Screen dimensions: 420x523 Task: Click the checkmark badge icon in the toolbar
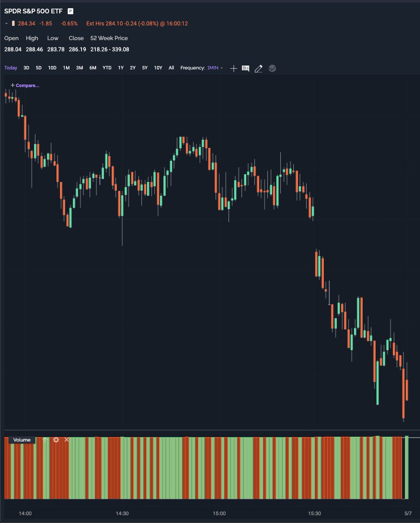(272, 68)
